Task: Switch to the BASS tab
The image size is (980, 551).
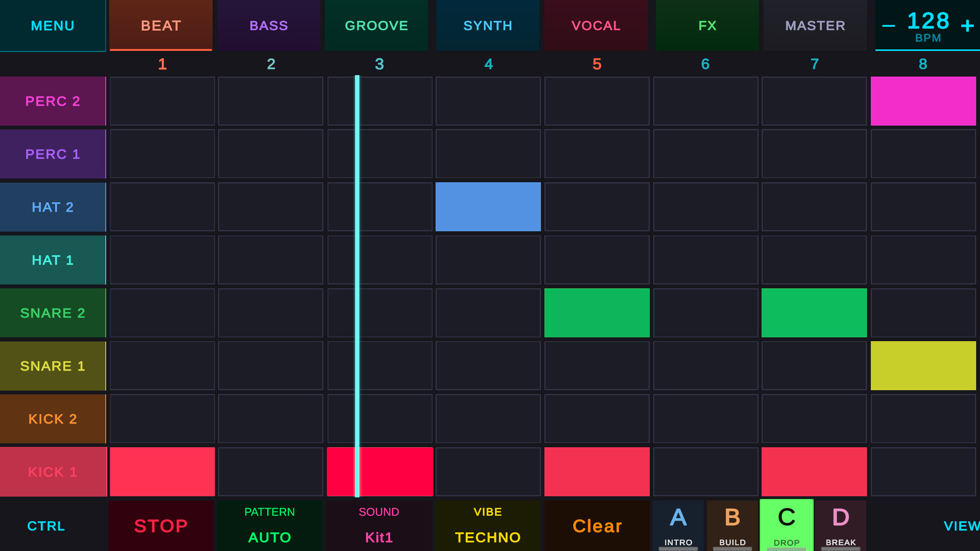Action: pos(269,26)
